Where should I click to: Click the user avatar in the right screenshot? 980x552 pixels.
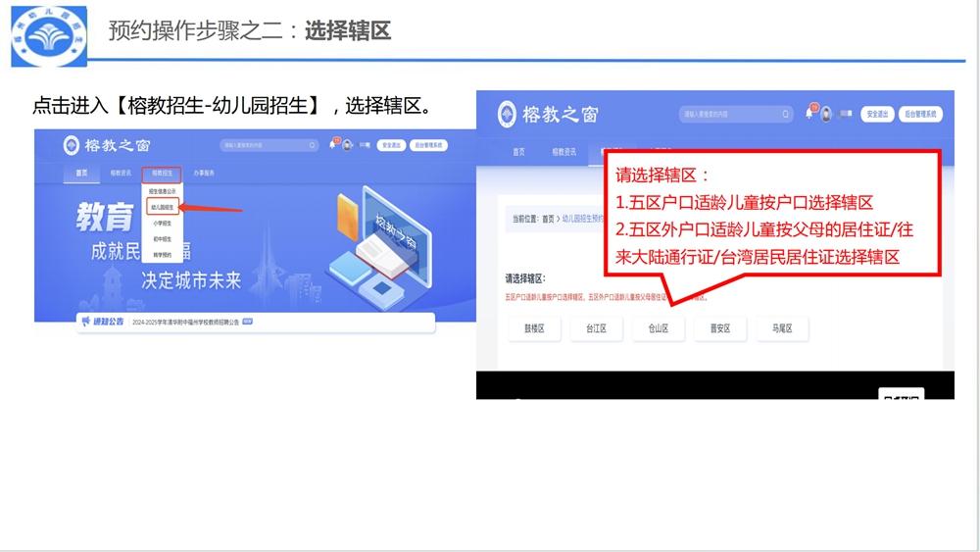click(826, 114)
